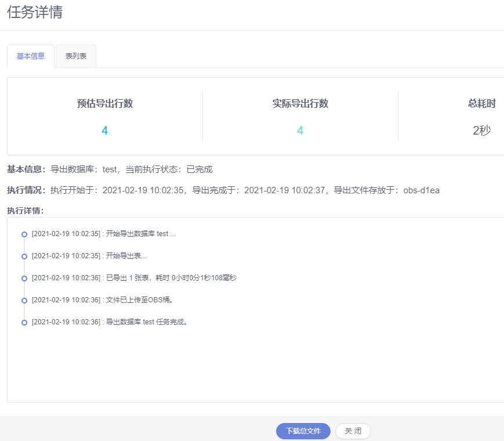The width and height of the screenshot is (504, 441).
Task: Click the 基本信息 export database line
Action: (110, 169)
